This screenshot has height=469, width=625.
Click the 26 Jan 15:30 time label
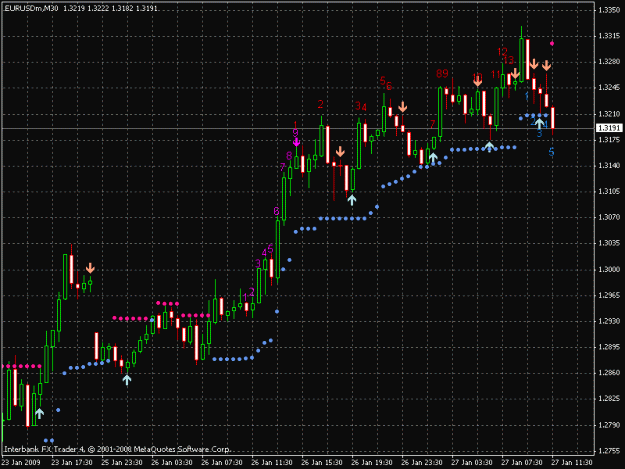tap(322, 462)
